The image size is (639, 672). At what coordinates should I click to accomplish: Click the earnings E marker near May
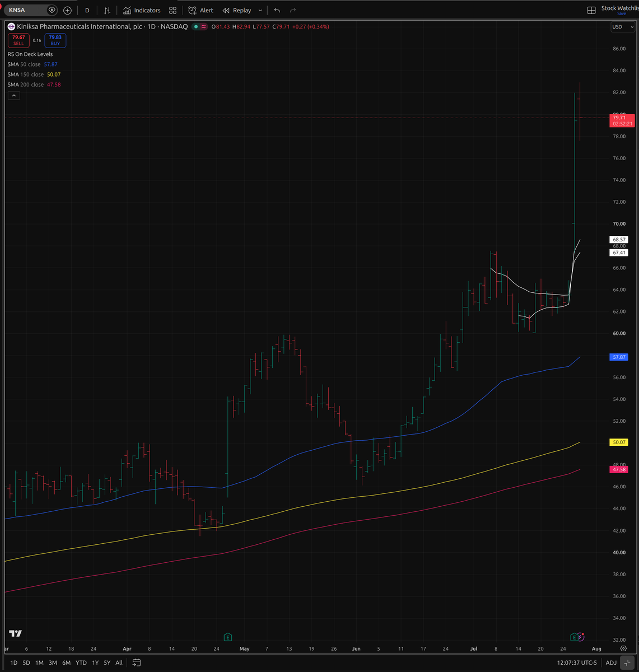[227, 637]
